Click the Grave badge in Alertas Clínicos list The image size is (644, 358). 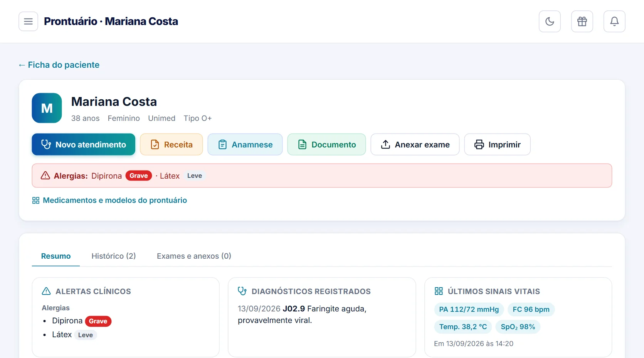tap(98, 321)
